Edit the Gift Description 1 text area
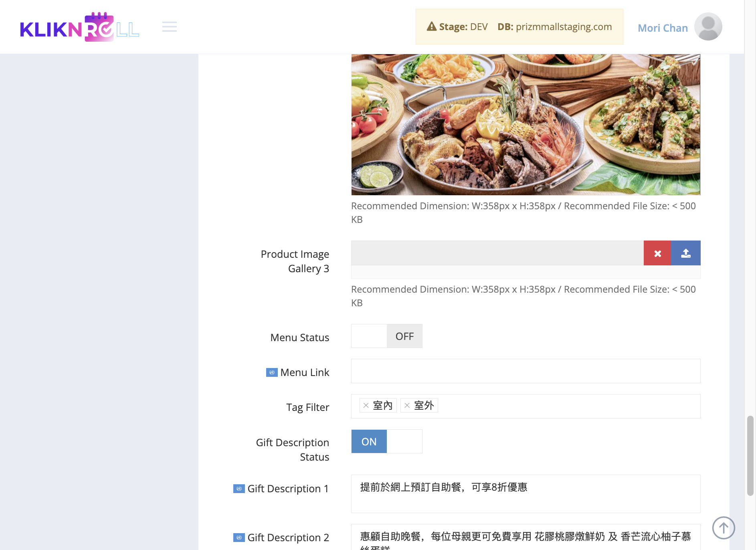This screenshot has width=756, height=550. (x=526, y=494)
